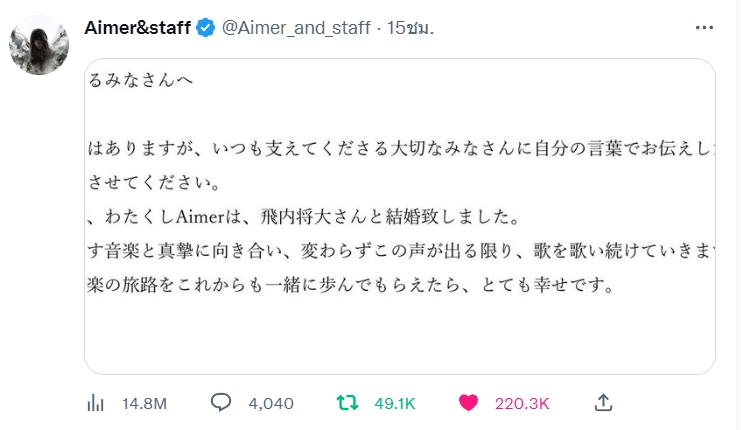
Task: Click the reply speech bubble icon
Action: pos(221,403)
